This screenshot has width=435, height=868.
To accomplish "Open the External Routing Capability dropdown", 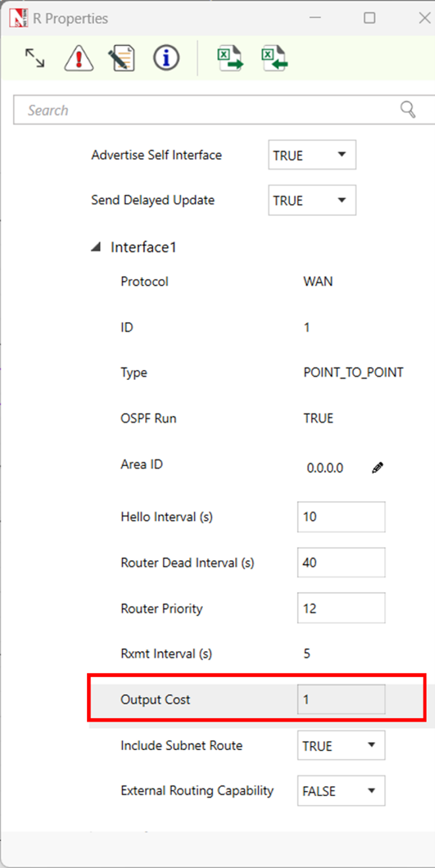I will [x=341, y=791].
